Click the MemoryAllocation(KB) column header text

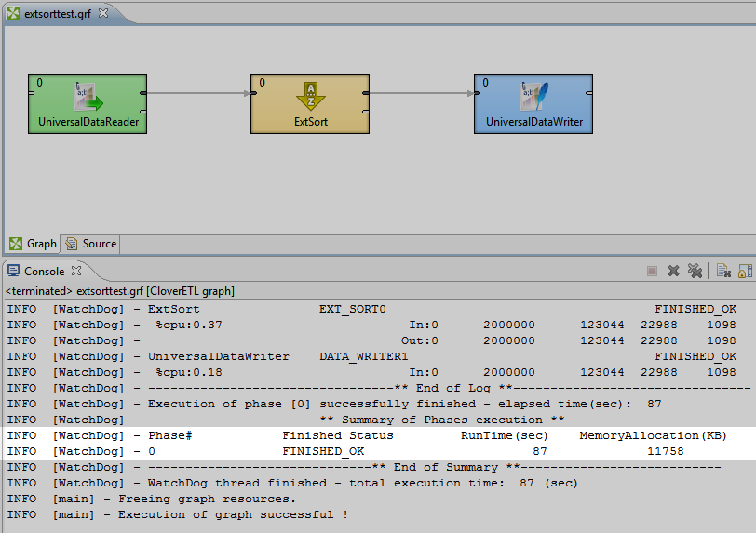pyautogui.click(x=653, y=435)
